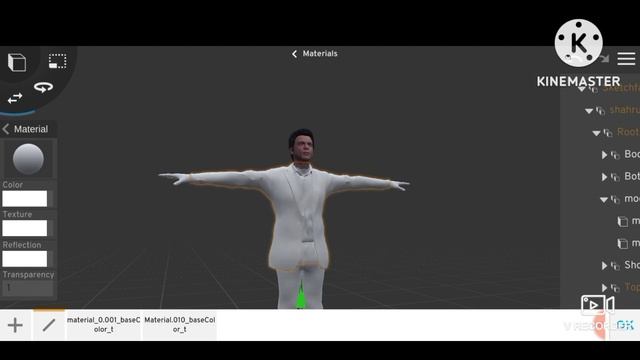This screenshot has width=640, height=360.
Task: Select the Top tree row text
Action: point(632,287)
